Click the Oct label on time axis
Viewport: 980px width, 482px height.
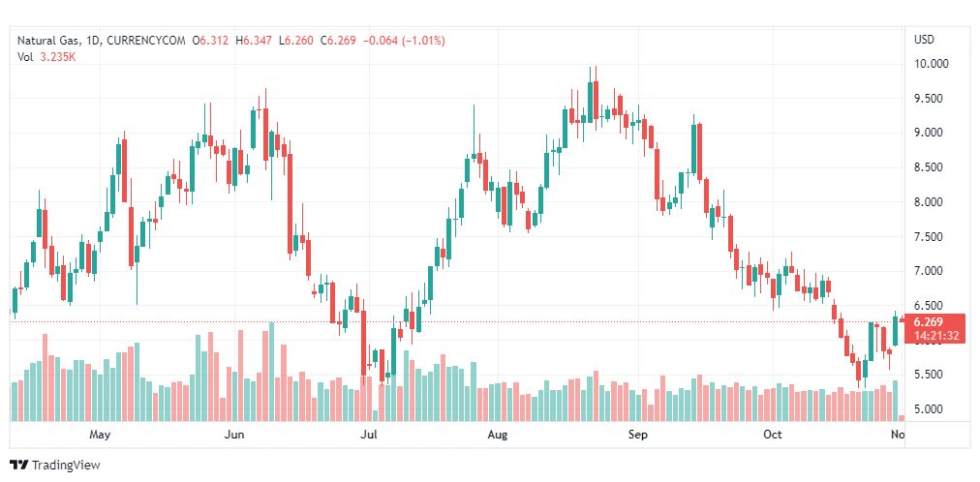pos(772,435)
